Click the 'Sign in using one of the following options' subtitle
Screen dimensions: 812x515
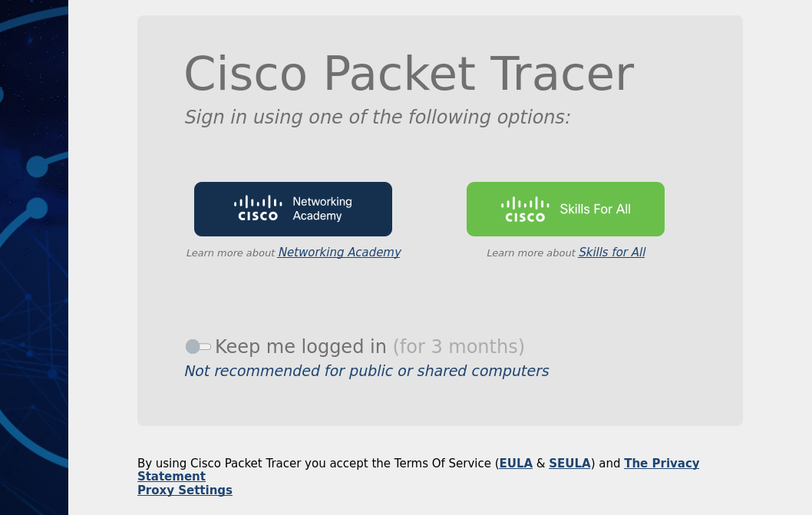[x=378, y=117]
